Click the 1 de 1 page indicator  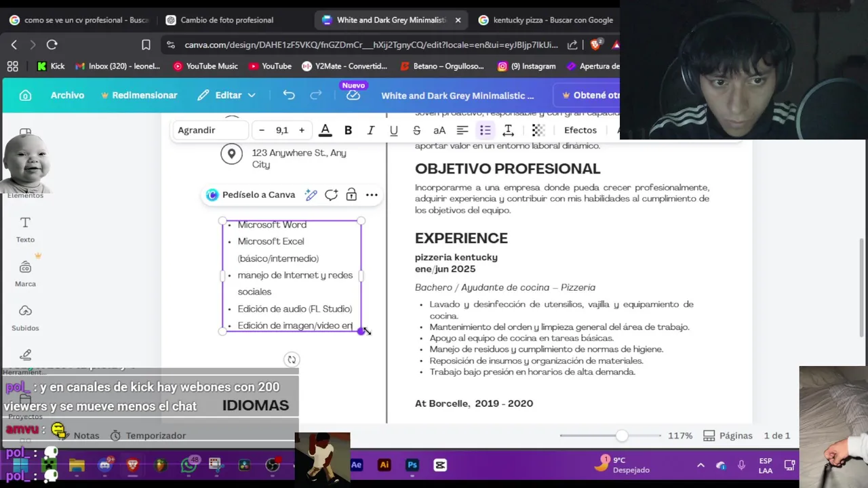click(x=777, y=436)
